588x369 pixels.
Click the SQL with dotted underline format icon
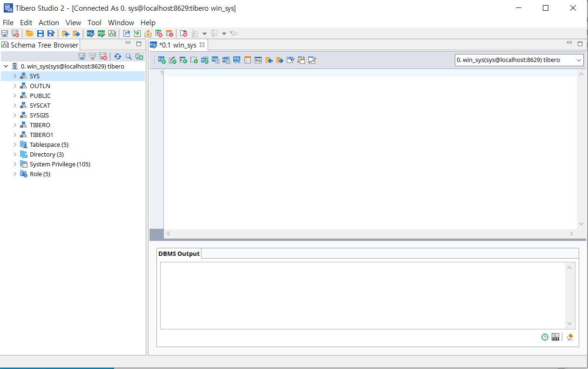[x=237, y=60]
